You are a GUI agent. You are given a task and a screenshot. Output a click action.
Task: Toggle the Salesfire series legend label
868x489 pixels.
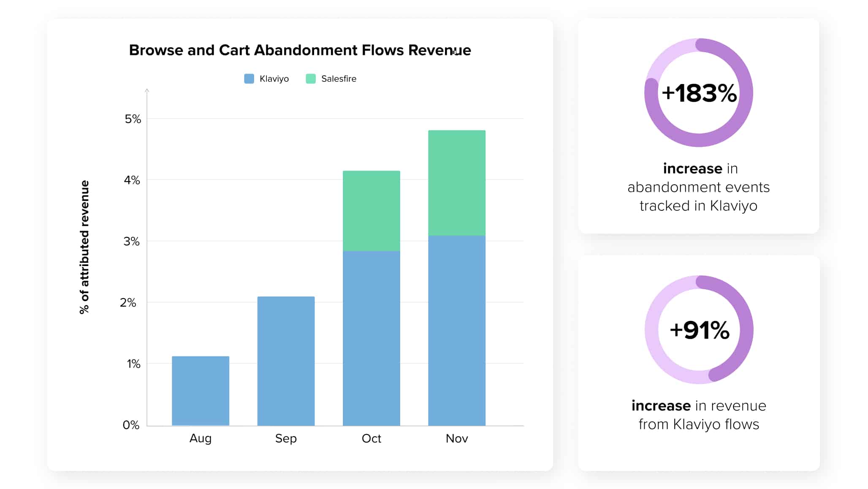[339, 79]
